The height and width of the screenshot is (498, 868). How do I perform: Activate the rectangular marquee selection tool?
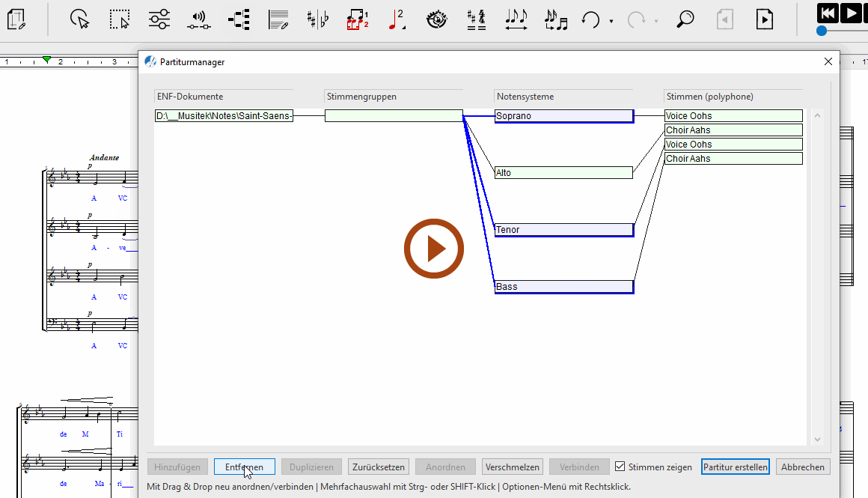(119, 19)
